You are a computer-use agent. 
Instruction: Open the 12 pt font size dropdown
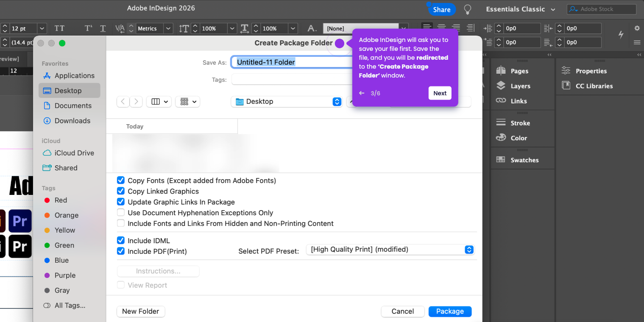pyautogui.click(x=42, y=28)
